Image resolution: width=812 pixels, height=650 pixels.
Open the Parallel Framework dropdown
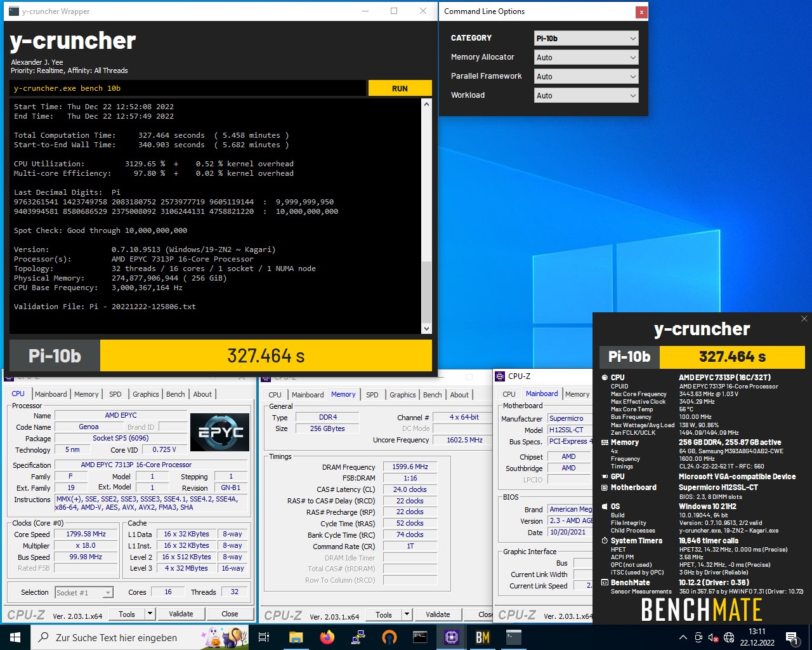point(586,76)
